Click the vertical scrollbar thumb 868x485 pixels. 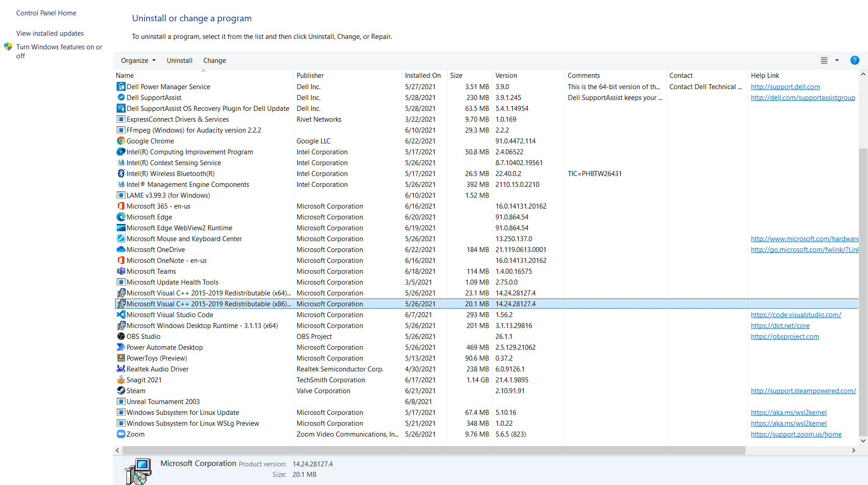(x=863, y=292)
